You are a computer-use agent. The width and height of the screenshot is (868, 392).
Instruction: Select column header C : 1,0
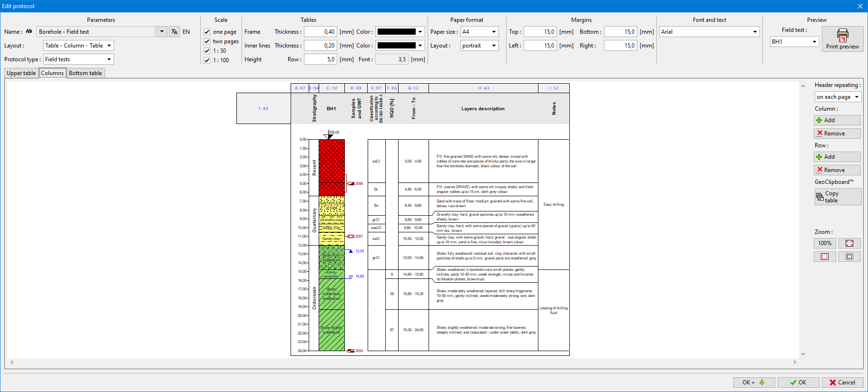click(332, 88)
